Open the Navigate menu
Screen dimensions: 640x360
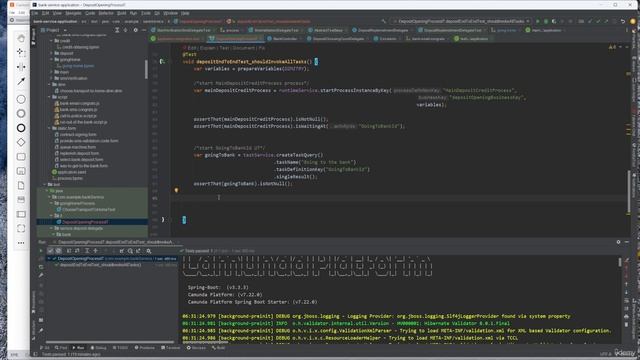(73, 13)
